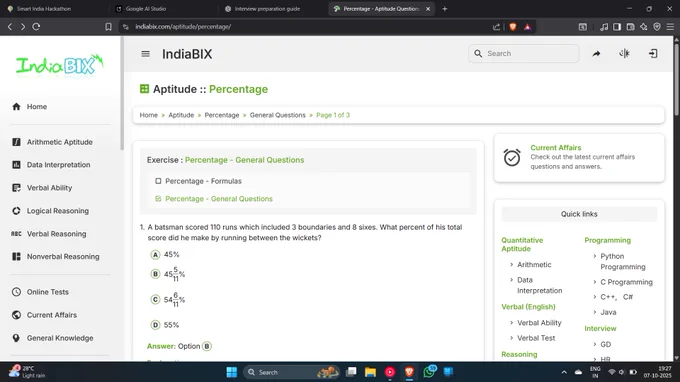Open the Current Affairs card heading link
Viewport: 680px width, 382px height.
(556, 147)
